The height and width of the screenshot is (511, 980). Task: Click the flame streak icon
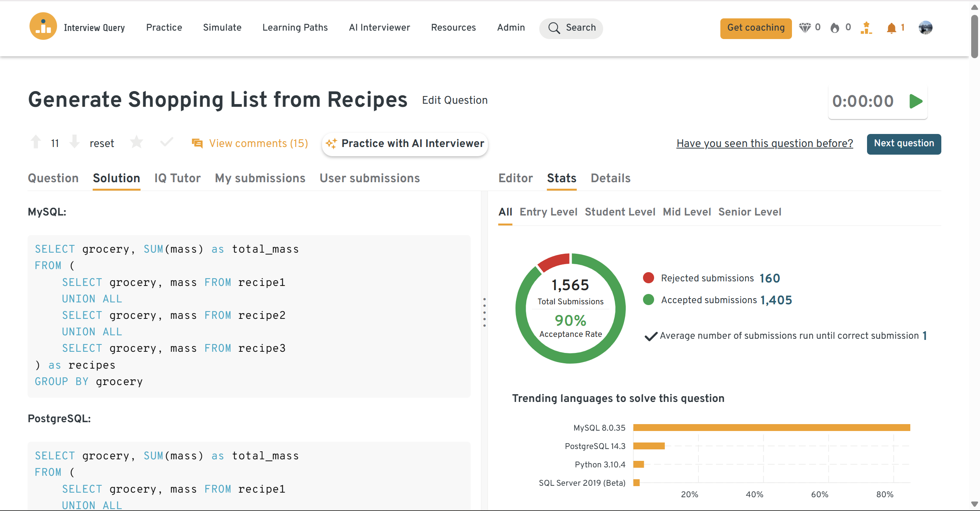(834, 28)
